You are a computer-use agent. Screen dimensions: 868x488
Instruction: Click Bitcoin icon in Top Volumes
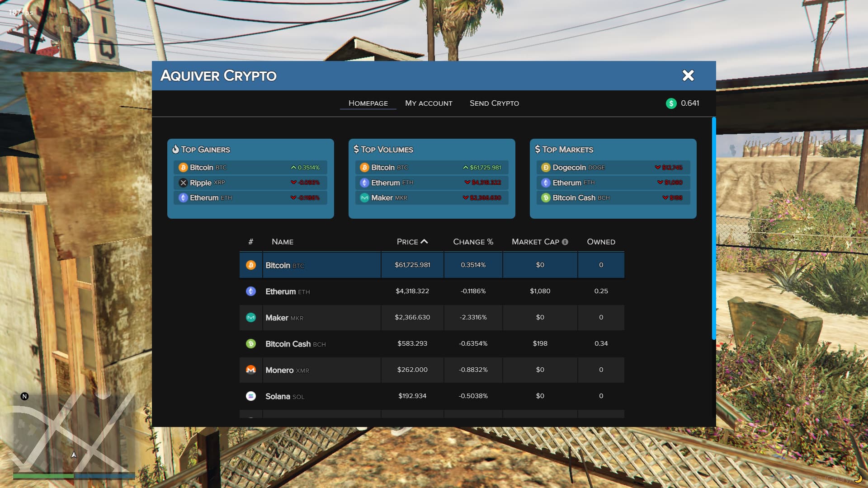pyautogui.click(x=364, y=168)
